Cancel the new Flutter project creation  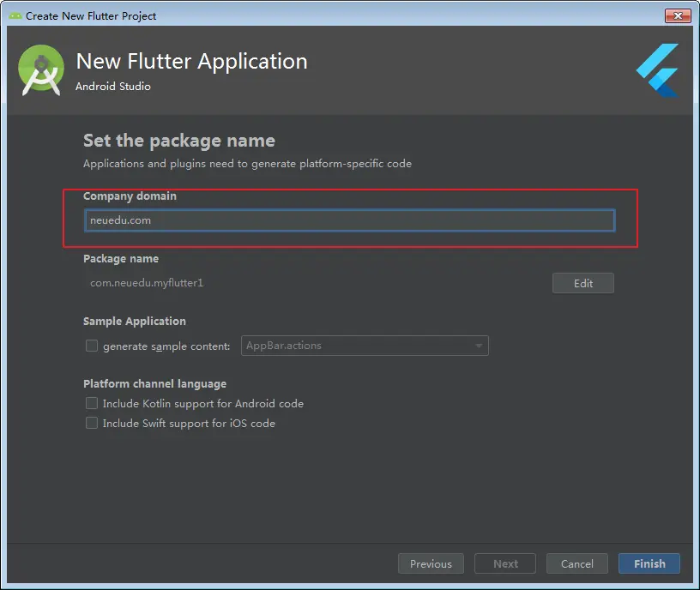pos(576,563)
